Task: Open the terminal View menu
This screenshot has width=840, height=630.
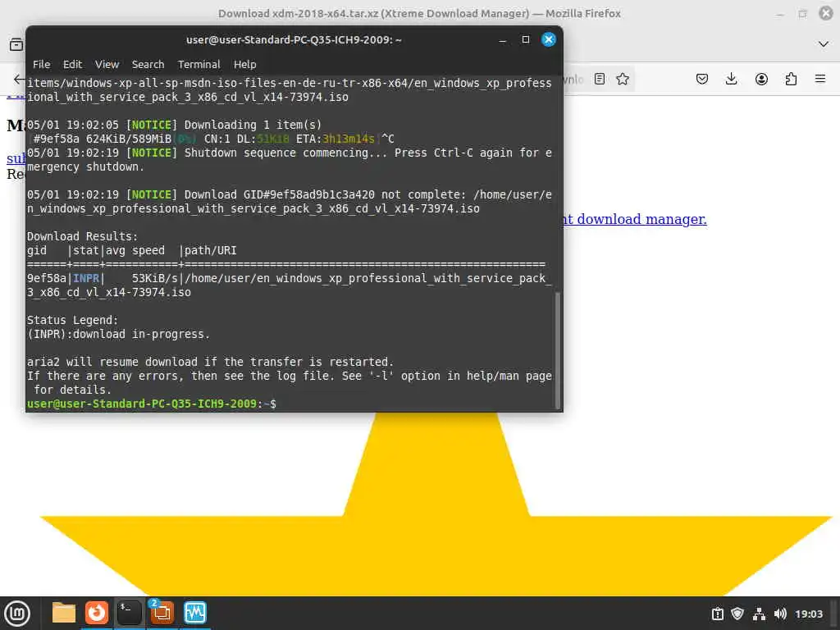Action: point(107,64)
